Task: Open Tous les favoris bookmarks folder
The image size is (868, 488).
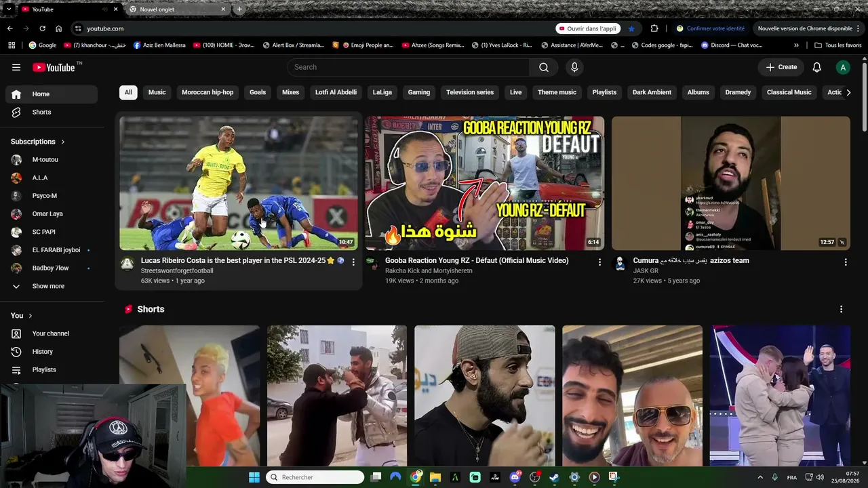Action: [x=838, y=45]
